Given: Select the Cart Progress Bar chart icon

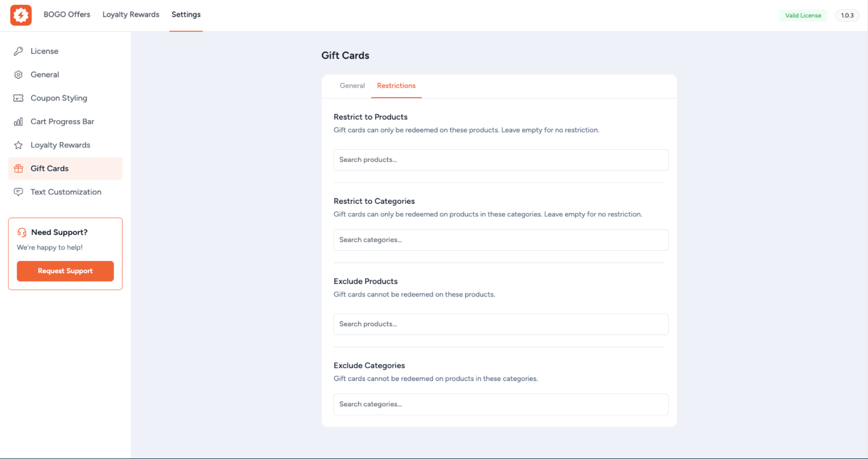Looking at the screenshot, I should [x=18, y=121].
